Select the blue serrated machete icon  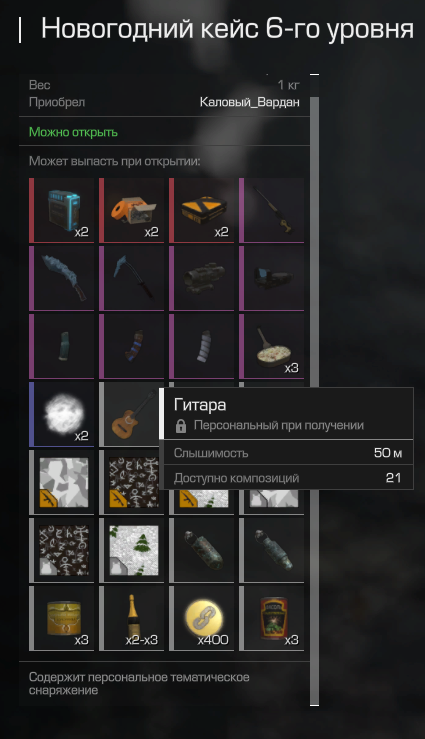(62, 278)
